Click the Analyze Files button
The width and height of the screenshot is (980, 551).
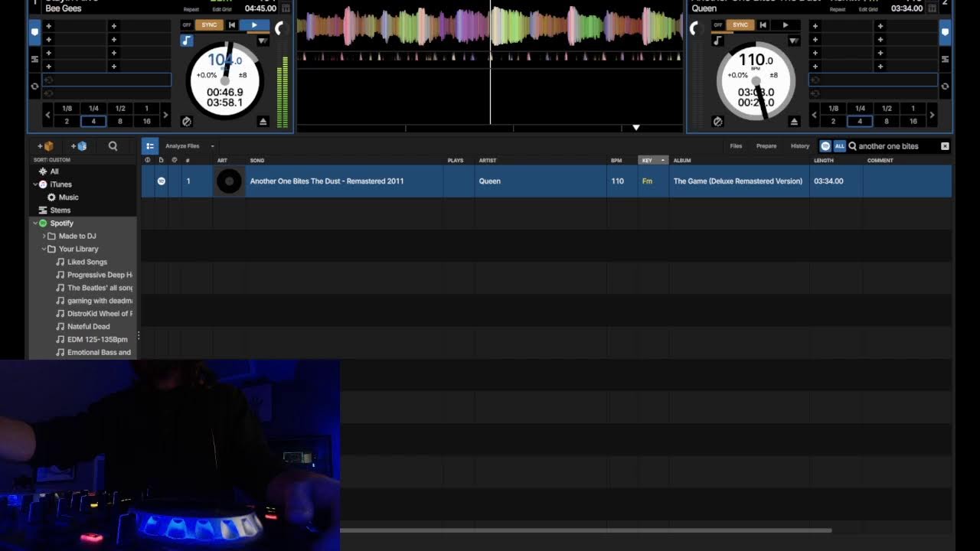coord(182,146)
